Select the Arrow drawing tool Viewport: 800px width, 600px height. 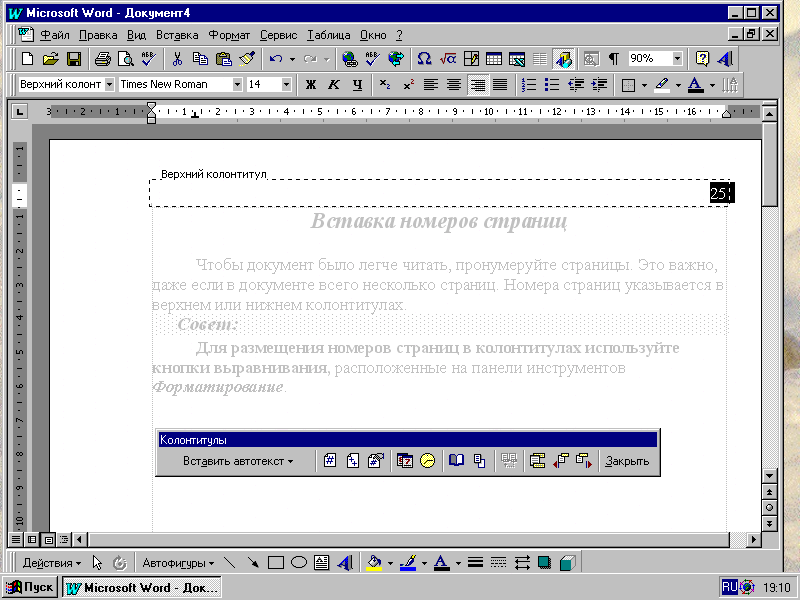click(253, 563)
